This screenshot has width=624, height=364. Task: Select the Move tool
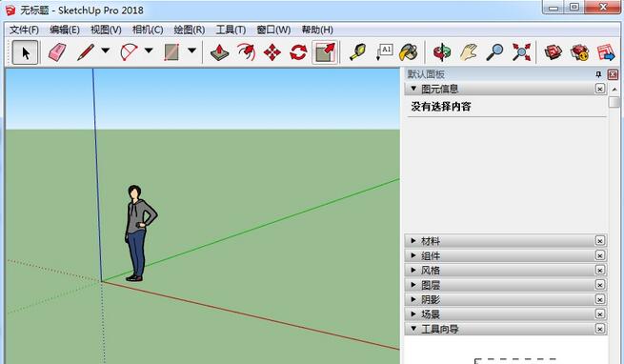coord(272,52)
